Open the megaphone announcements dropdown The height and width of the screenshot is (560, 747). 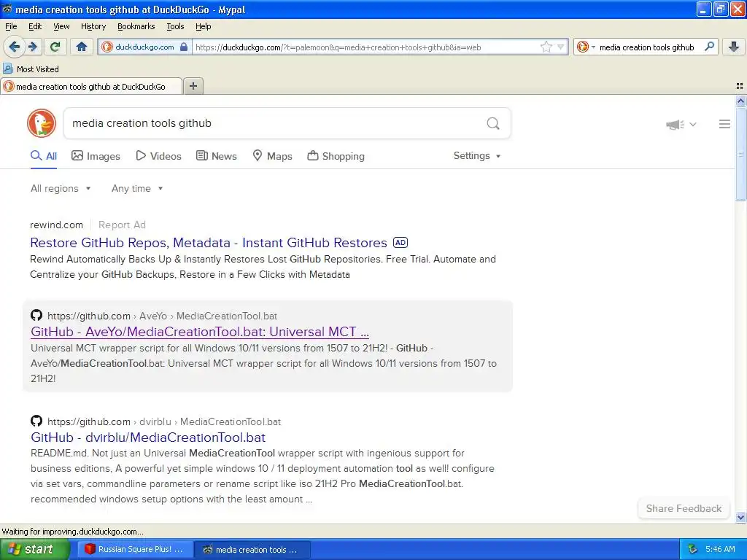(681, 124)
